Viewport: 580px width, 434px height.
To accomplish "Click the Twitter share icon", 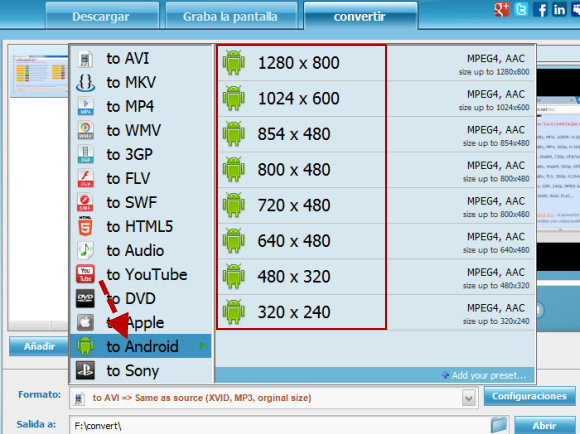I will tap(521, 10).
